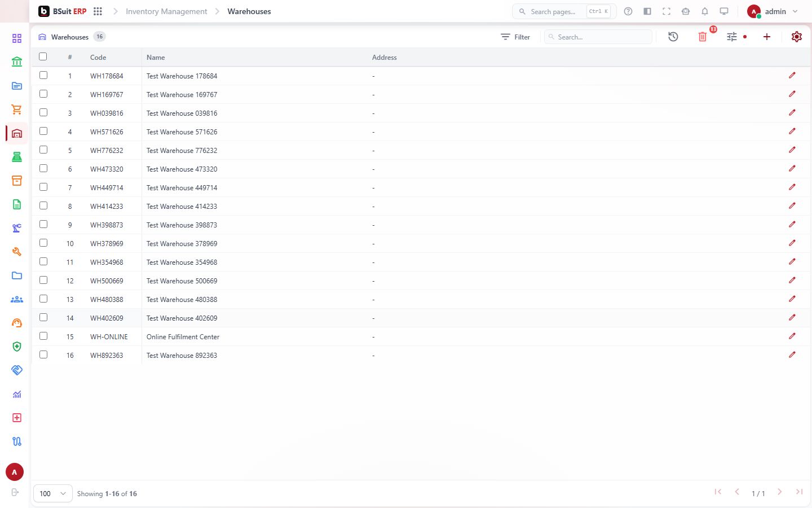Go to the next page chevron
812x508 pixels.
pos(779,492)
